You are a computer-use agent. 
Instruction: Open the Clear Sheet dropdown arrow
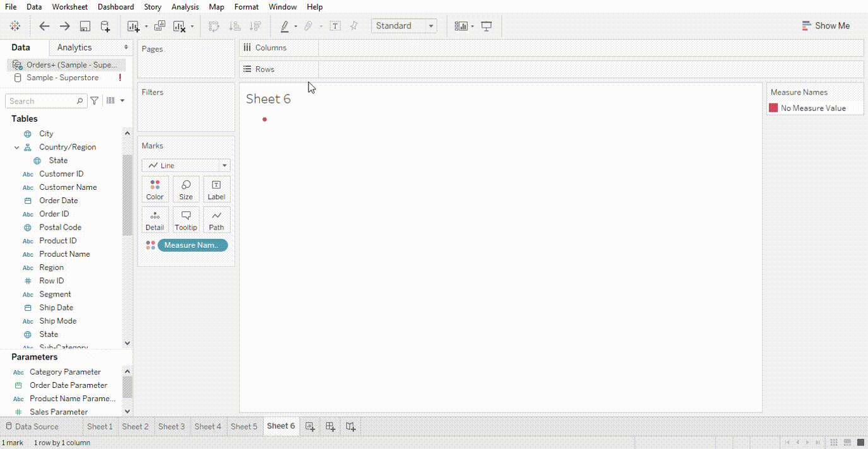click(x=192, y=26)
